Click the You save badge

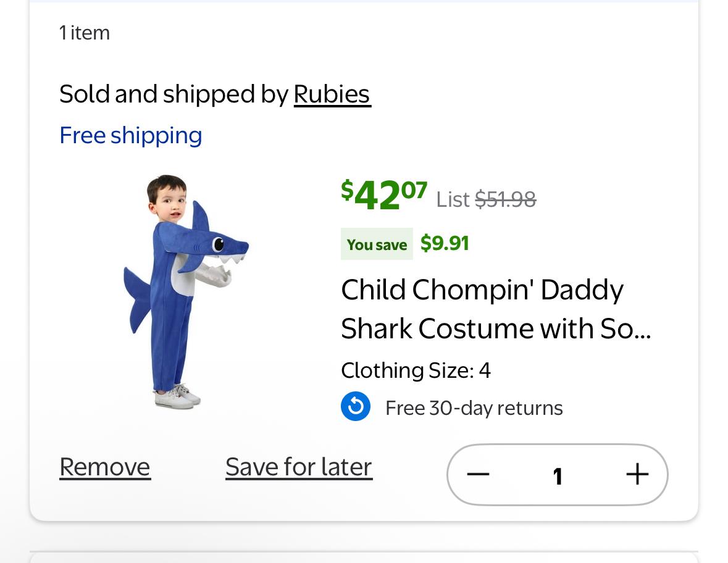377,244
